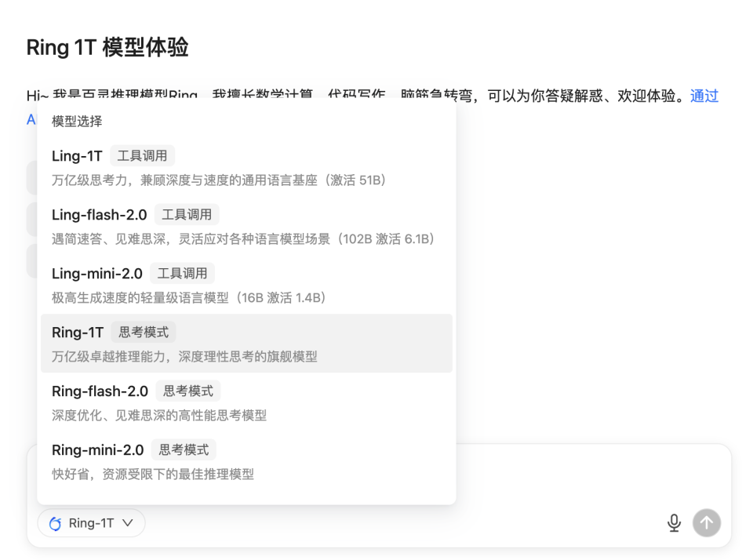This screenshot has height=560, width=753.
Task: Choose Ring-mini-2.0 from the list
Action: click(x=97, y=450)
